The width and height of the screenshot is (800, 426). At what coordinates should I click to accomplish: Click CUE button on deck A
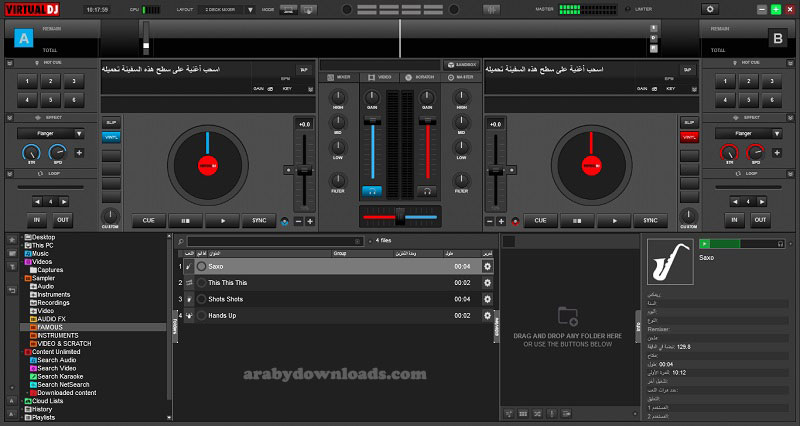148,220
